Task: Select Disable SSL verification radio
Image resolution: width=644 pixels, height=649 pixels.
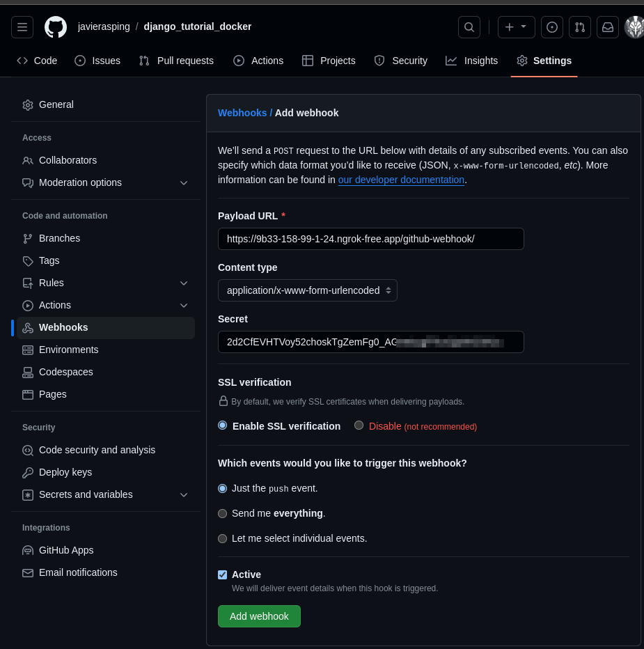Action: (x=359, y=425)
